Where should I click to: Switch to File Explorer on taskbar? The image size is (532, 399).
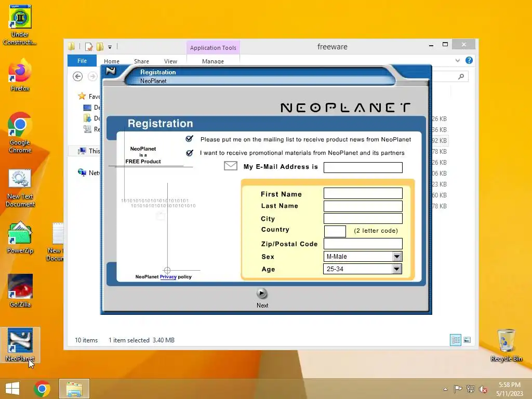point(74,389)
